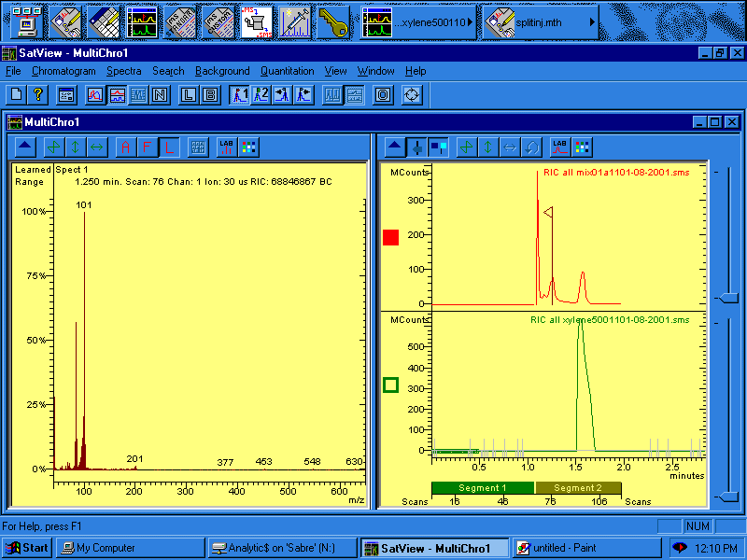Switch to untitled - Paint in taskbar
The width and height of the screenshot is (747, 560).
tap(586, 548)
